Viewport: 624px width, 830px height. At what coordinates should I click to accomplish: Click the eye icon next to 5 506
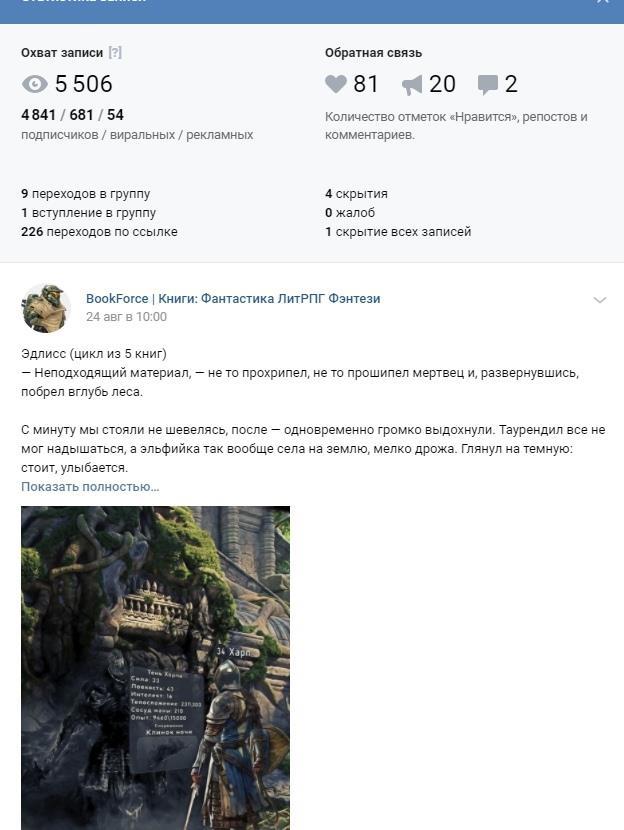35,84
